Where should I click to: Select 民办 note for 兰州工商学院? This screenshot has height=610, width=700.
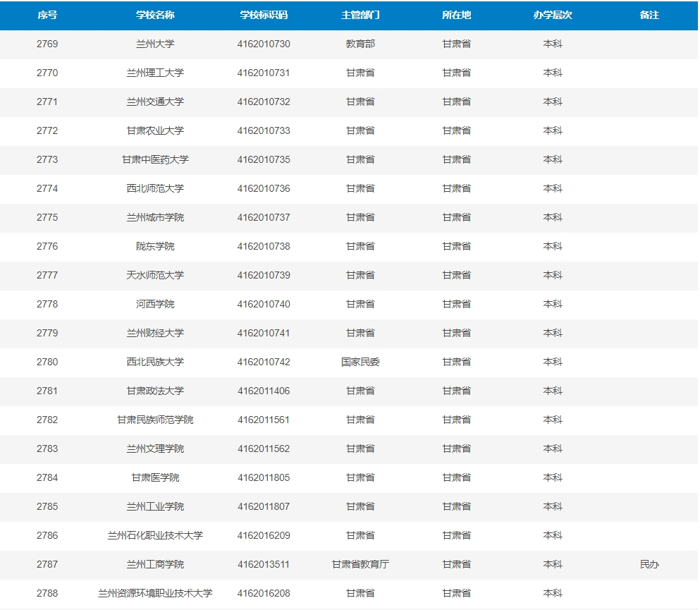(x=649, y=564)
